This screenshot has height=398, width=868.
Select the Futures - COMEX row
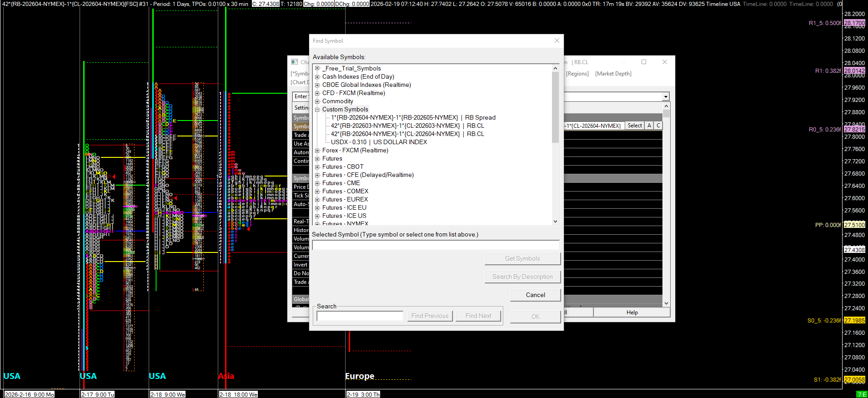click(345, 191)
